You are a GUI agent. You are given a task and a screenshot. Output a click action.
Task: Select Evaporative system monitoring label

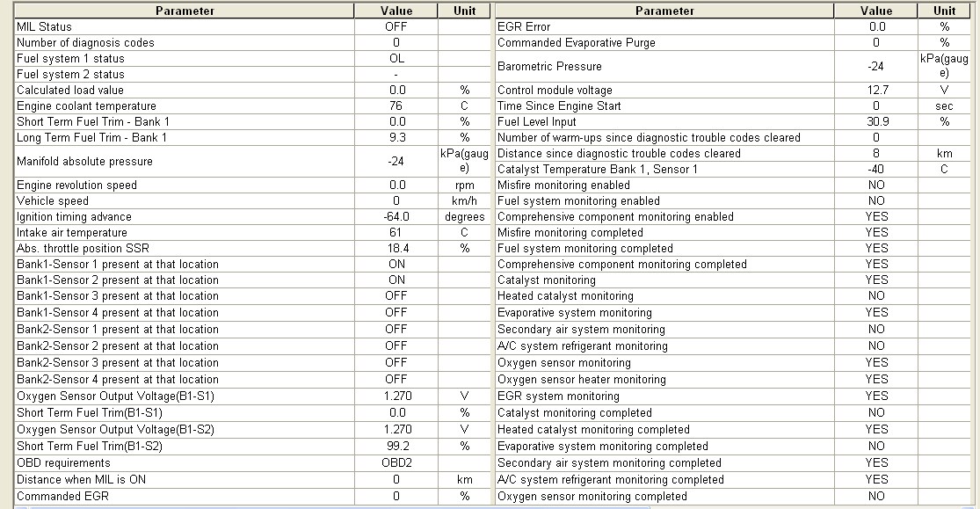coord(574,313)
